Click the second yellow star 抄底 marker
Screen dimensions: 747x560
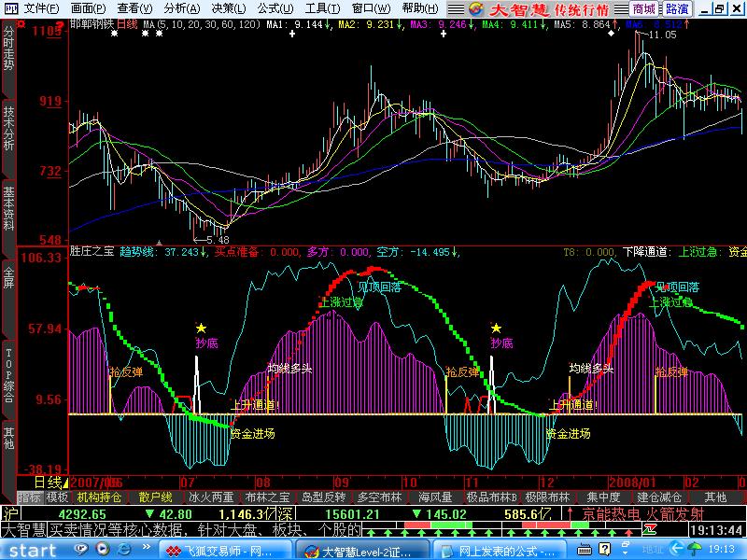click(x=497, y=329)
